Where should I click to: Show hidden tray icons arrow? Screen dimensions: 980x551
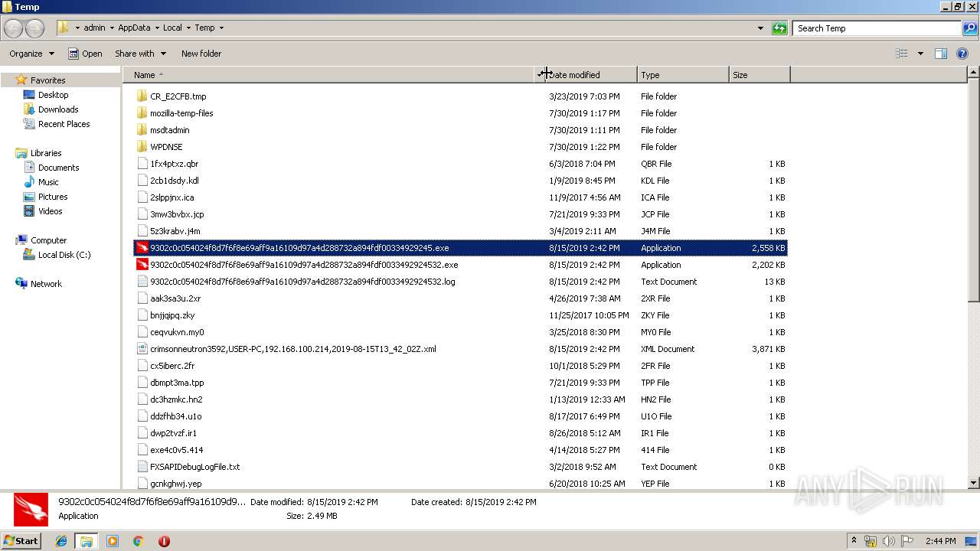854,541
